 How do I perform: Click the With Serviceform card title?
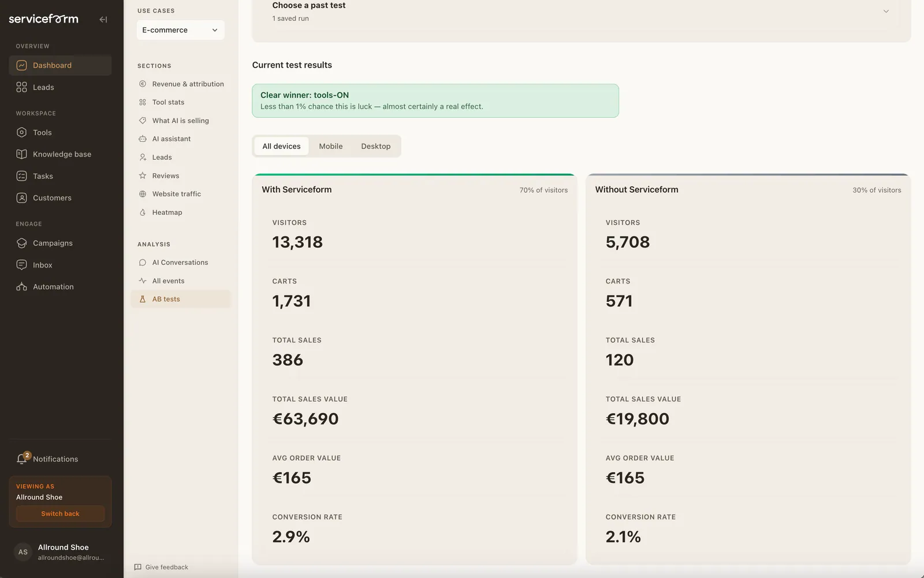point(297,189)
